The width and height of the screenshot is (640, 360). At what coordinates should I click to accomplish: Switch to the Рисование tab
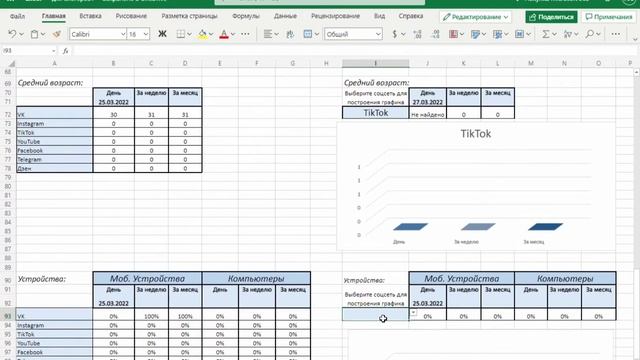131,16
